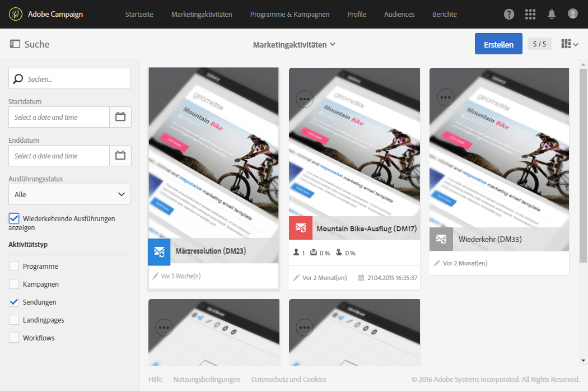Uncheck the Sendungen checkbox
Image resolution: width=588 pixels, height=392 pixels.
(14, 302)
